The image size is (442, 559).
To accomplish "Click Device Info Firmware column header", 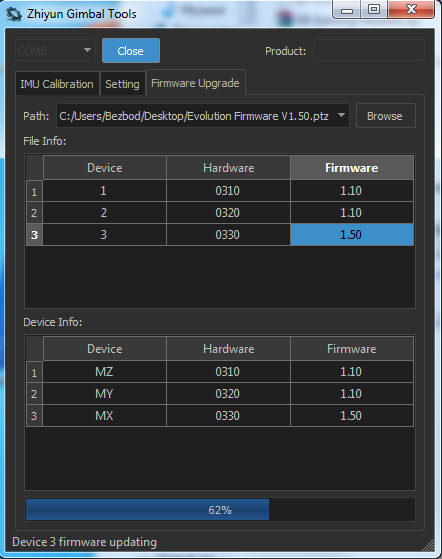I will (352, 349).
